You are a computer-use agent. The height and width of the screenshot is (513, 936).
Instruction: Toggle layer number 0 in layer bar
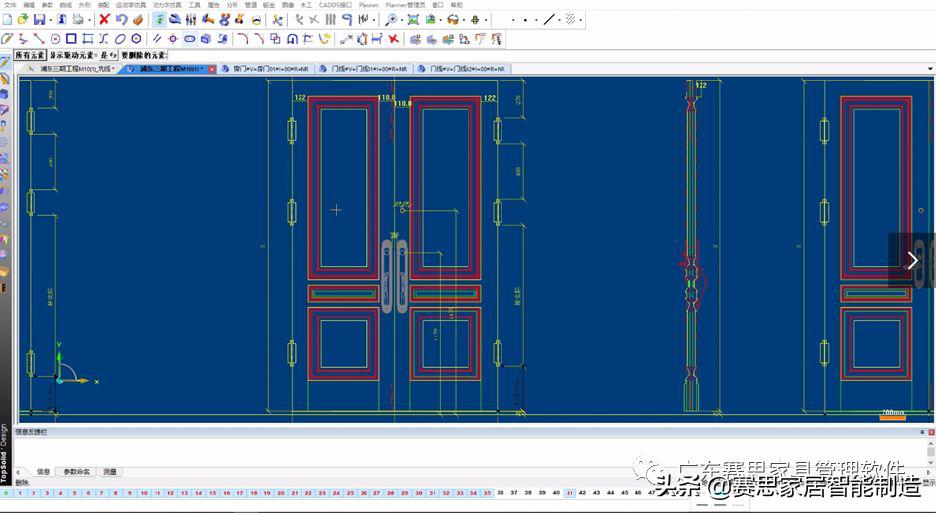[x=5, y=493]
